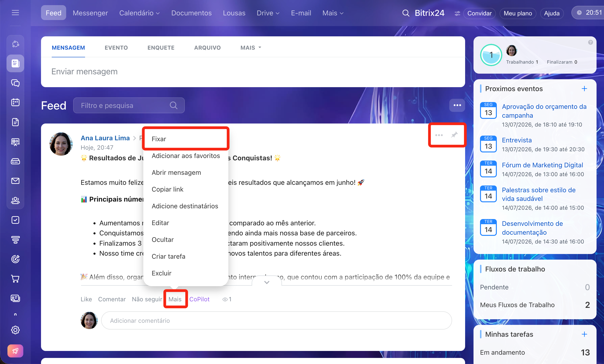Click the rocket icon at sidebar bottom
The image size is (604, 364).
pos(15,351)
